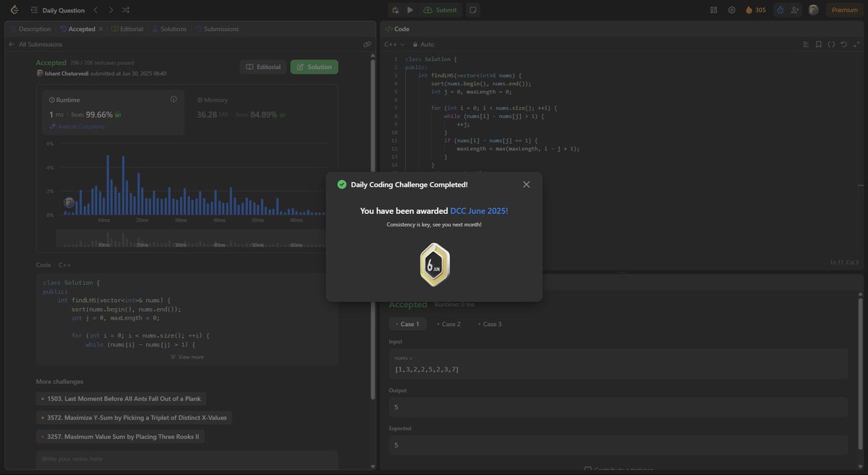Expand editor to fullscreen icon

pyautogui.click(x=856, y=44)
